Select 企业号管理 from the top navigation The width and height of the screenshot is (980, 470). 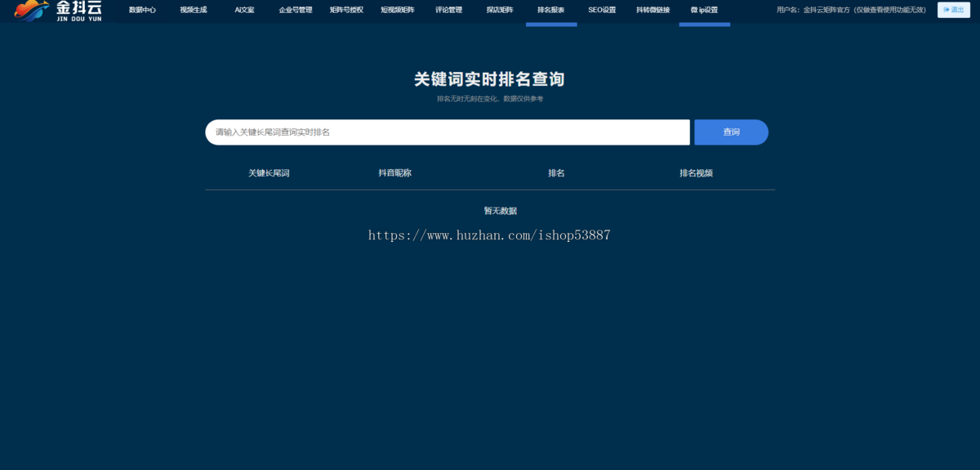(296, 10)
